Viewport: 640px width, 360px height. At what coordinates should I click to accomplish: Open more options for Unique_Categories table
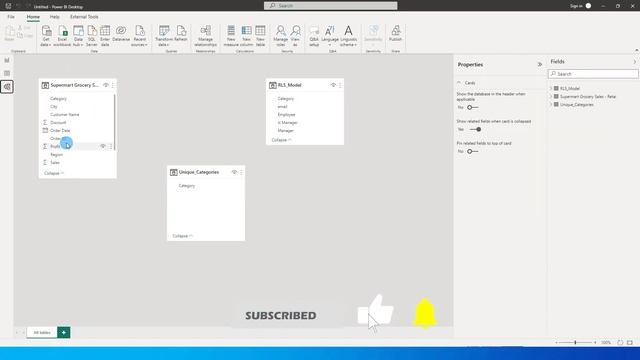(241, 172)
